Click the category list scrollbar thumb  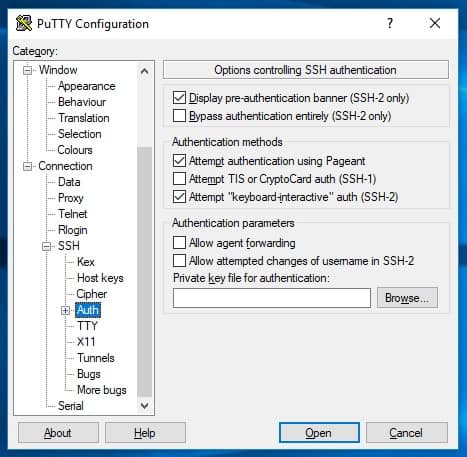[x=145, y=272]
